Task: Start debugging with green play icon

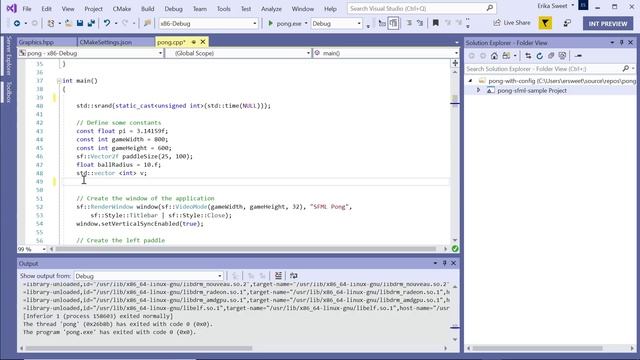Action: coord(270,24)
